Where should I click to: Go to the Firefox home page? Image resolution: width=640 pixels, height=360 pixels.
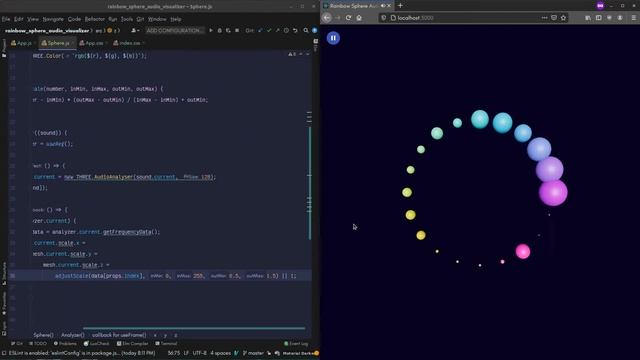(359, 18)
